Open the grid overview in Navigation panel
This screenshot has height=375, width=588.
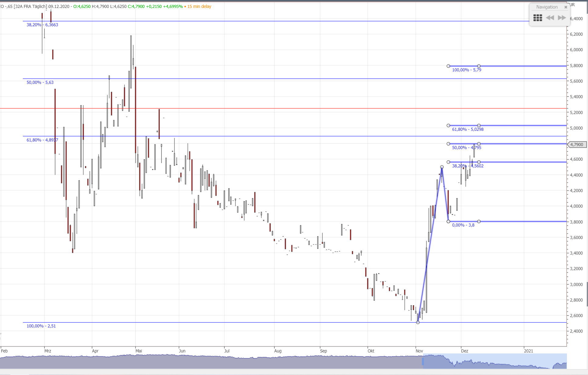(537, 18)
